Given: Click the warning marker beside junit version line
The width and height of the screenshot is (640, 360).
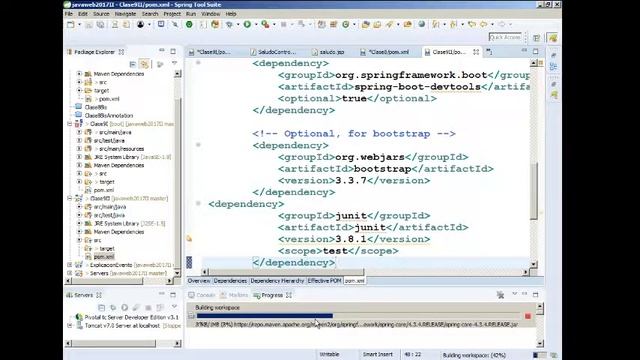Looking at the screenshot, I should pyautogui.click(x=189, y=239).
